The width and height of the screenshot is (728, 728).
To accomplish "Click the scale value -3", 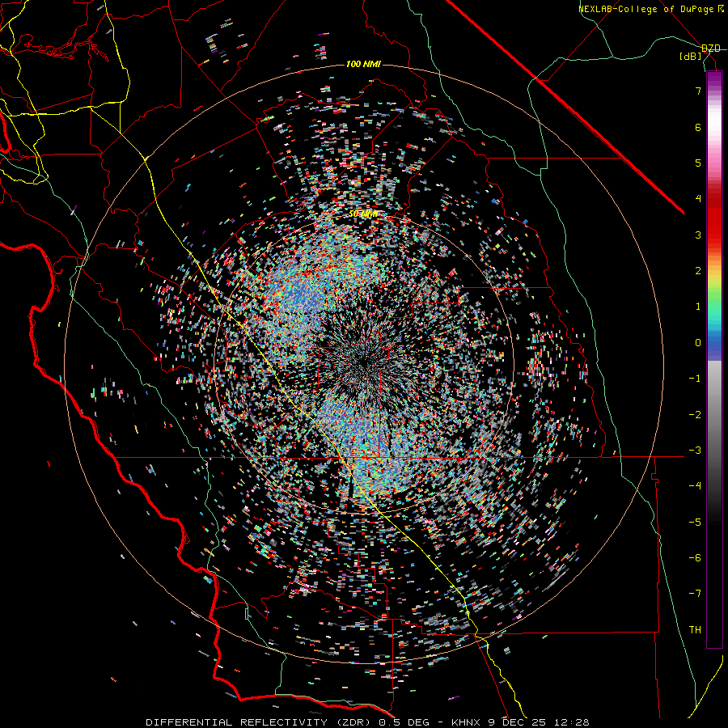I will click(x=695, y=451).
